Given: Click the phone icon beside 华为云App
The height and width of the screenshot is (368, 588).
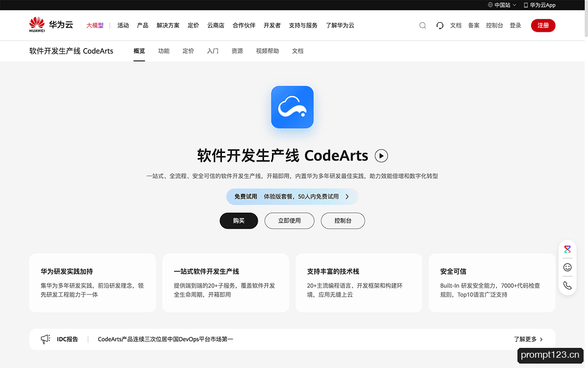Looking at the screenshot, I should (526, 5).
